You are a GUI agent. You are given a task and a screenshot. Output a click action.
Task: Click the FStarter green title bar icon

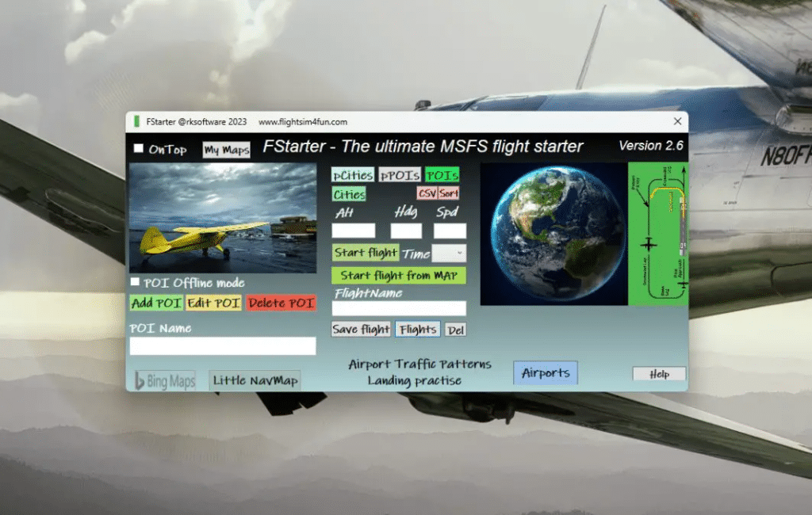137,122
